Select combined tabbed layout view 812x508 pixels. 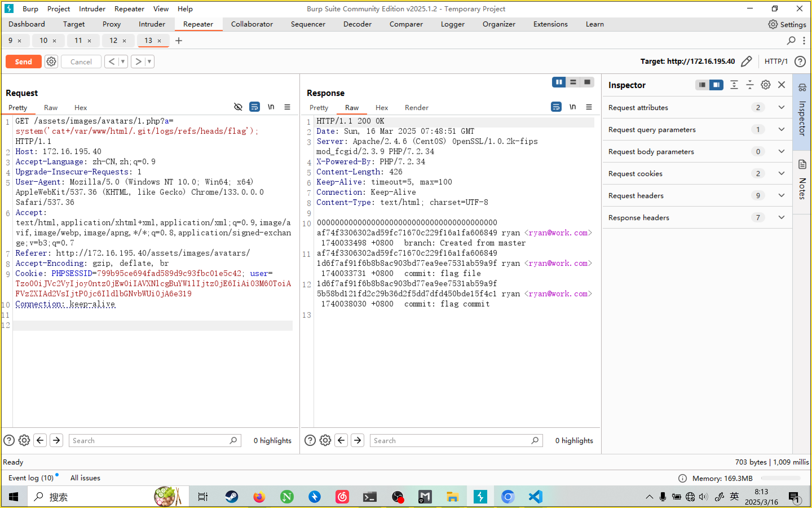pos(587,82)
